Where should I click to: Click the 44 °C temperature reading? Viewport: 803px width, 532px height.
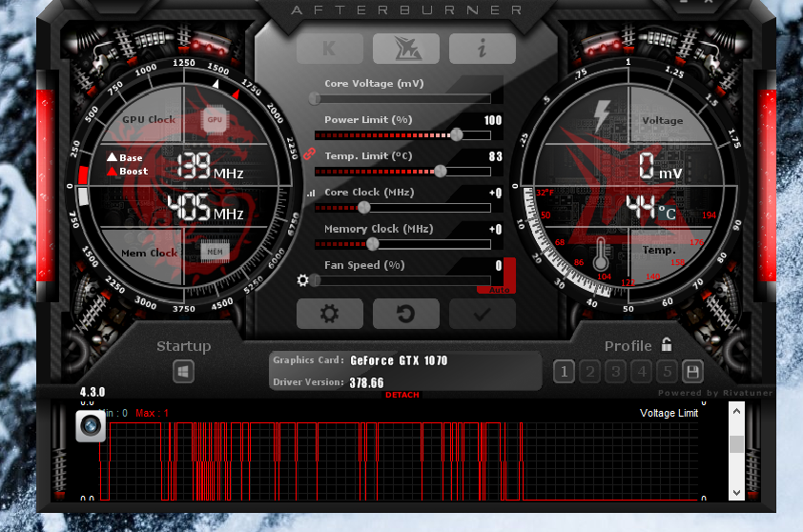click(651, 208)
